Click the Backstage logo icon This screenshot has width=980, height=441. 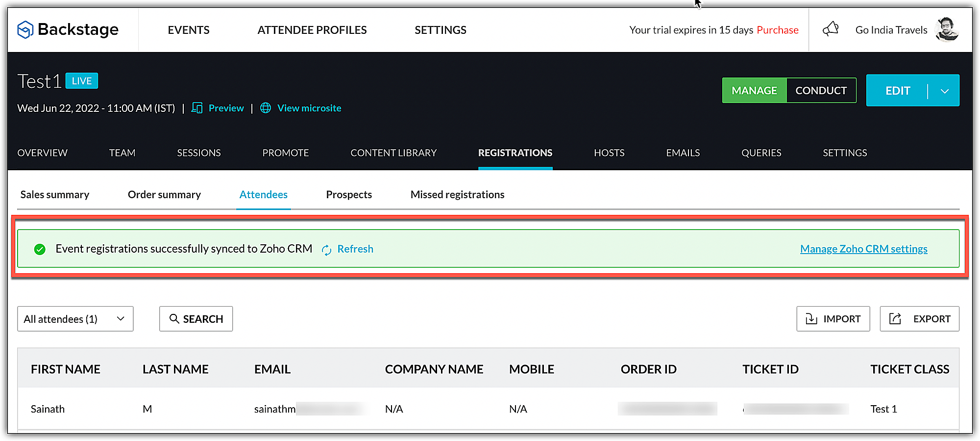tap(25, 30)
